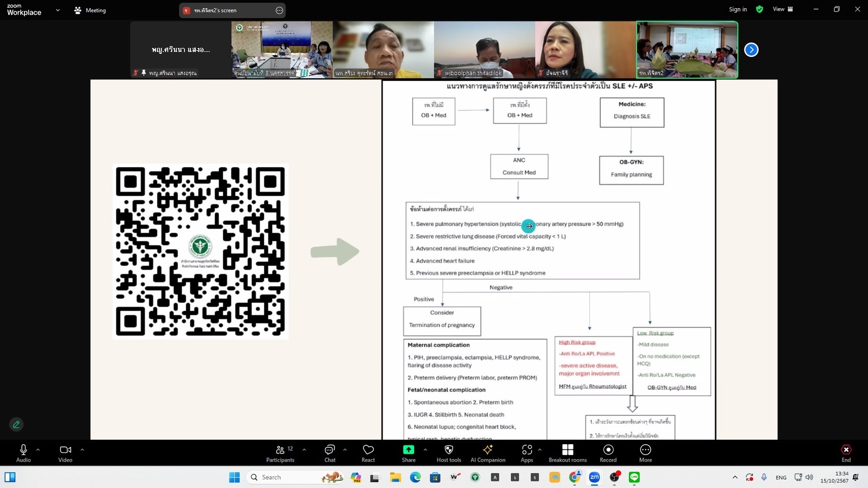The height and width of the screenshot is (488, 868).
Task: Open the Meeting tab
Action: (90, 10)
